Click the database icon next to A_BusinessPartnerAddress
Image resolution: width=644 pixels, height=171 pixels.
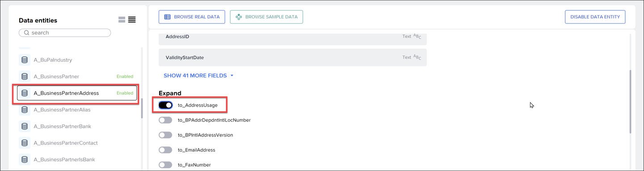click(x=25, y=93)
